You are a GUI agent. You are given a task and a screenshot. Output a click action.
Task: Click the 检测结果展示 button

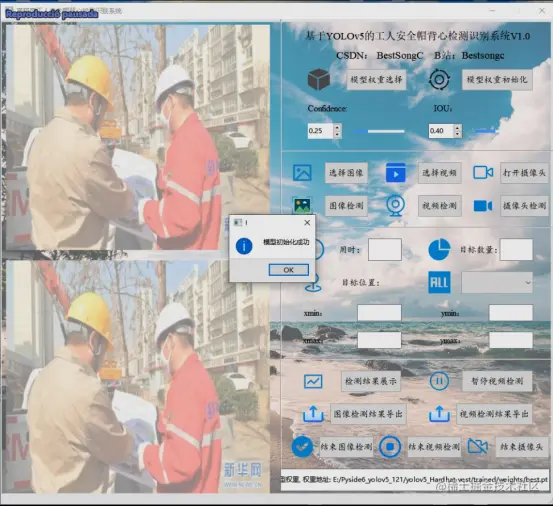pyautogui.click(x=371, y=381)
